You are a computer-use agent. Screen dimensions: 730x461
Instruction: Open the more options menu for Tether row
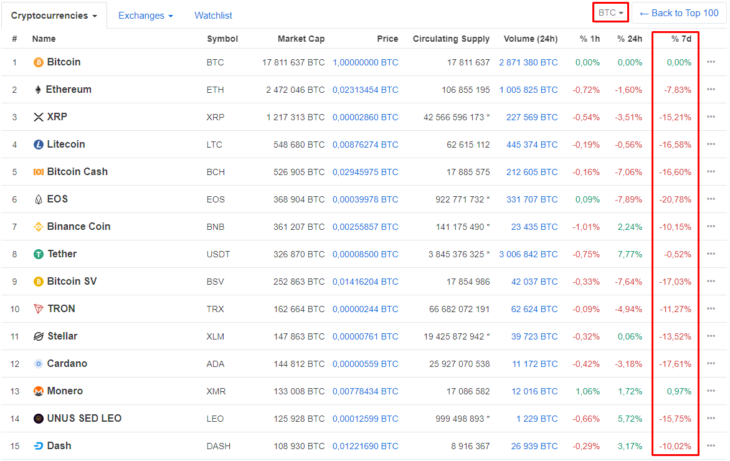(711, 254)
